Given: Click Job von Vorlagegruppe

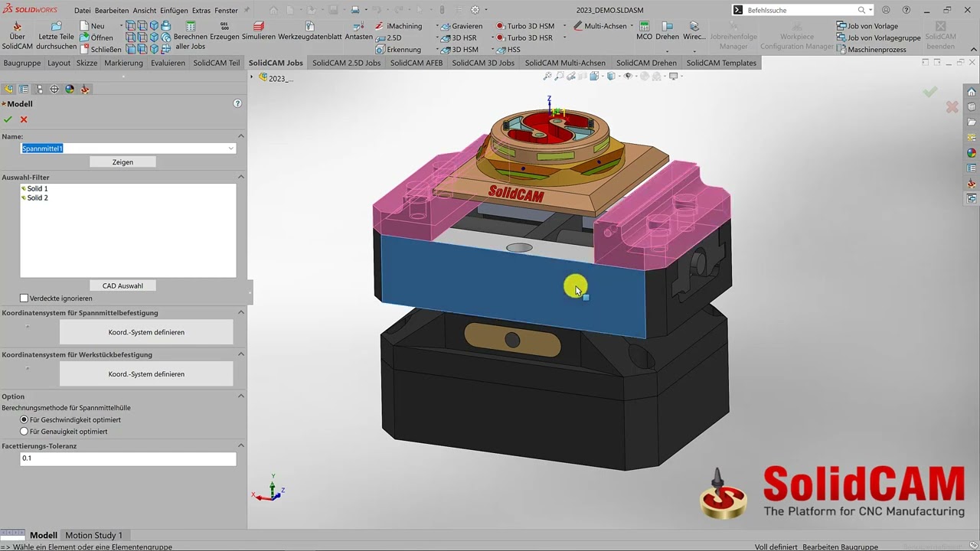Looking at the screenshot, I should coord(878,37).
